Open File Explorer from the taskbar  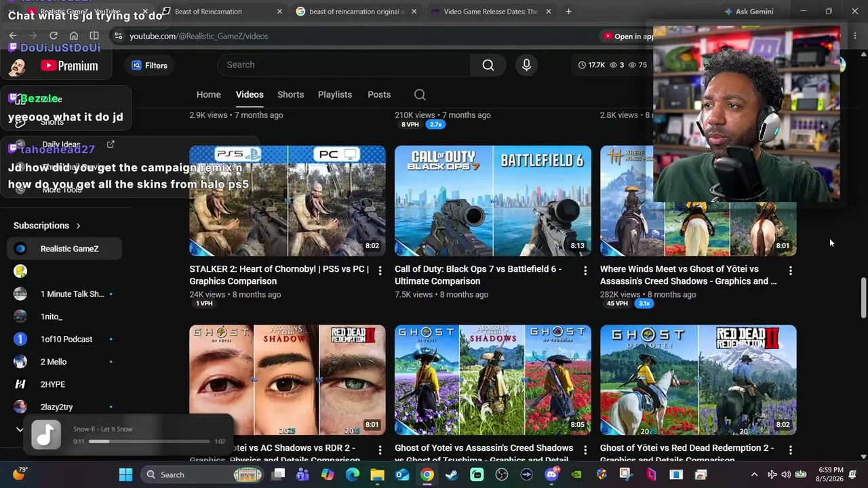click(x=377, y=474)
